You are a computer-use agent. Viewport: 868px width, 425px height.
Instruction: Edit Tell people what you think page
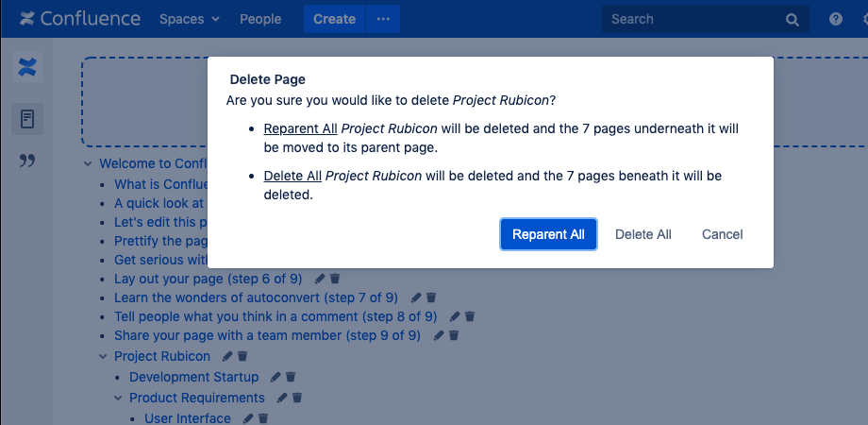pos(455,317)
